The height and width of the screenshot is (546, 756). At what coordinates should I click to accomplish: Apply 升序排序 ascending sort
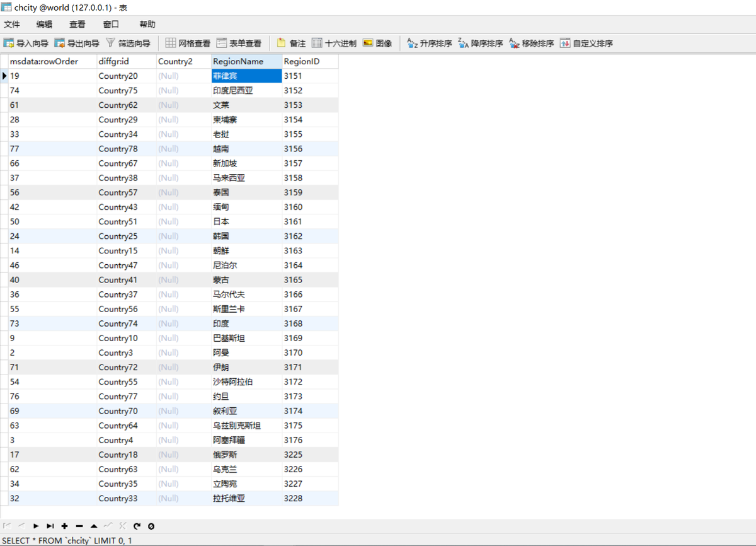click(x=430, y=44)
